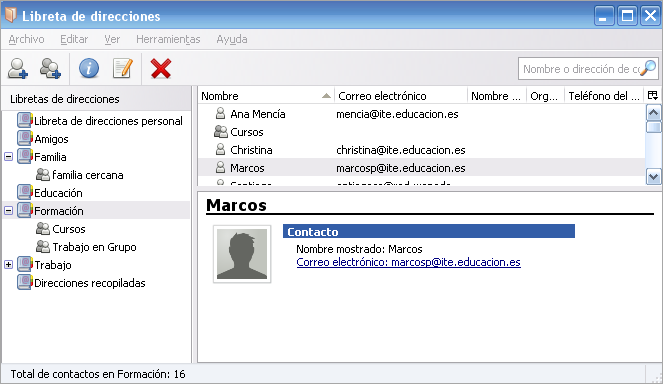Image resolution: width=663 pixels, height=384 pixels.
Task: Click the Educación address book icon
Action: 25,192
